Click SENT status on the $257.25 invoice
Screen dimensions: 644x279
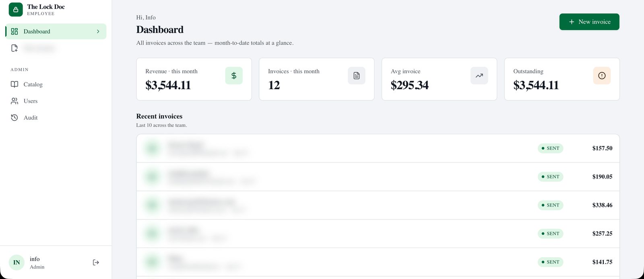[550, 234]
